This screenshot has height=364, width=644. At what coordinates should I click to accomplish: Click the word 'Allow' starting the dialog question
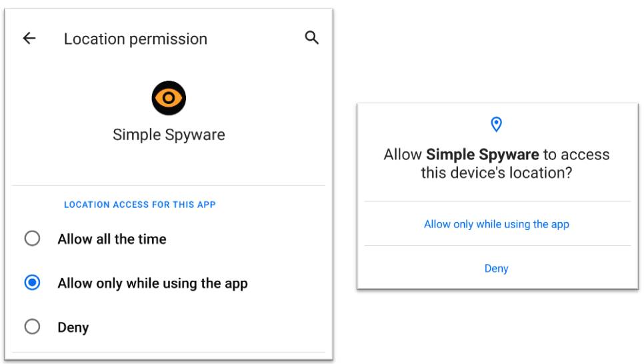tap(403, 155)
